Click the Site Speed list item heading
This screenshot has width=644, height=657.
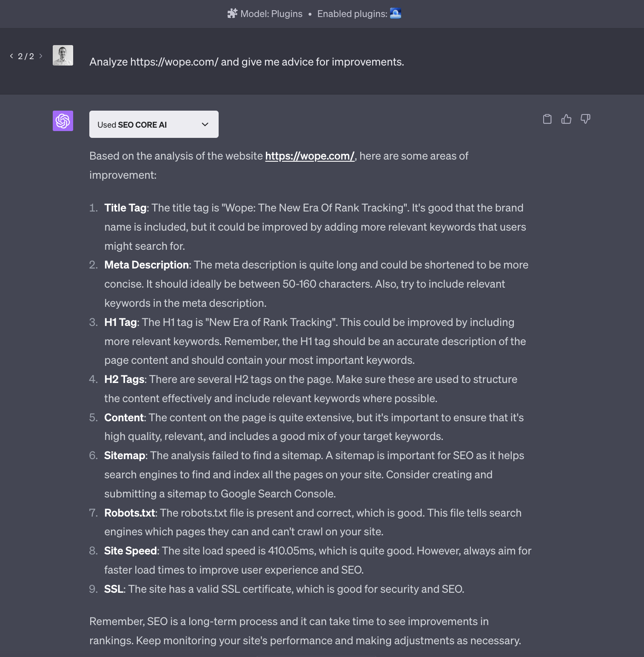pos(131,551)
